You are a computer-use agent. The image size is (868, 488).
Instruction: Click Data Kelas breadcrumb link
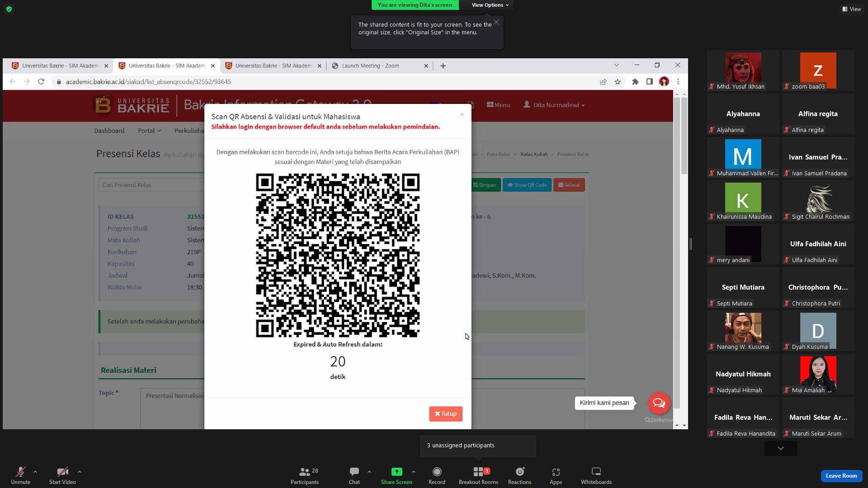point(498,155)
